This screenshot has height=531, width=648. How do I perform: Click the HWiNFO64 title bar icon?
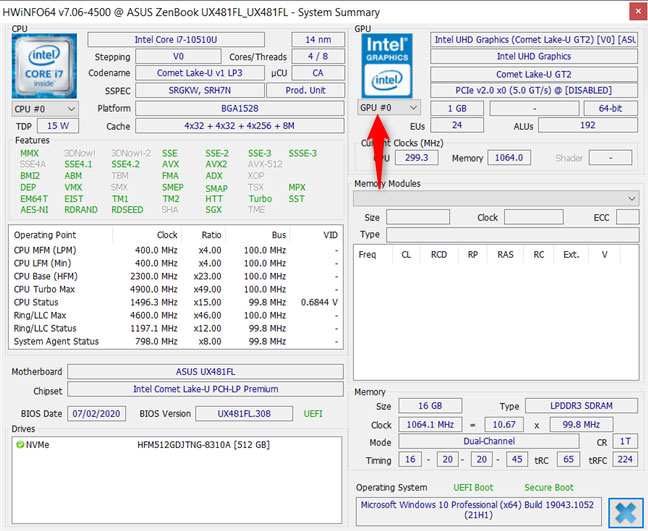12,10
